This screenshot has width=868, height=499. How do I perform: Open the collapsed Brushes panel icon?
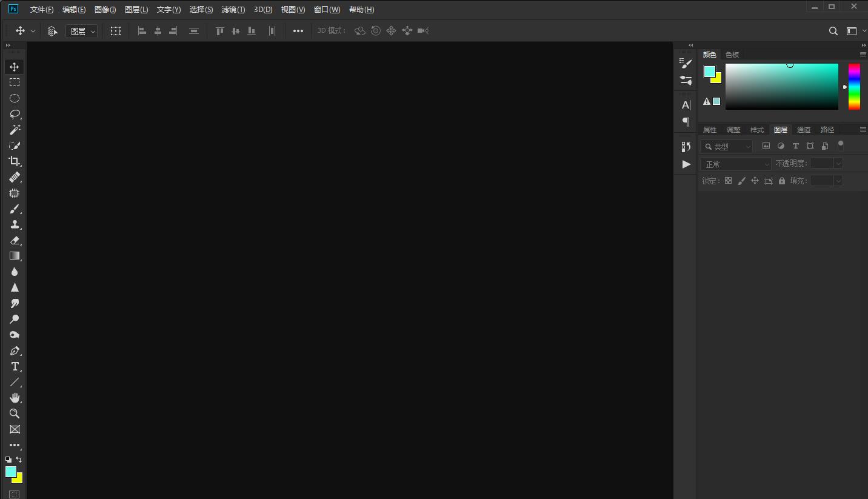click(686, 80)
